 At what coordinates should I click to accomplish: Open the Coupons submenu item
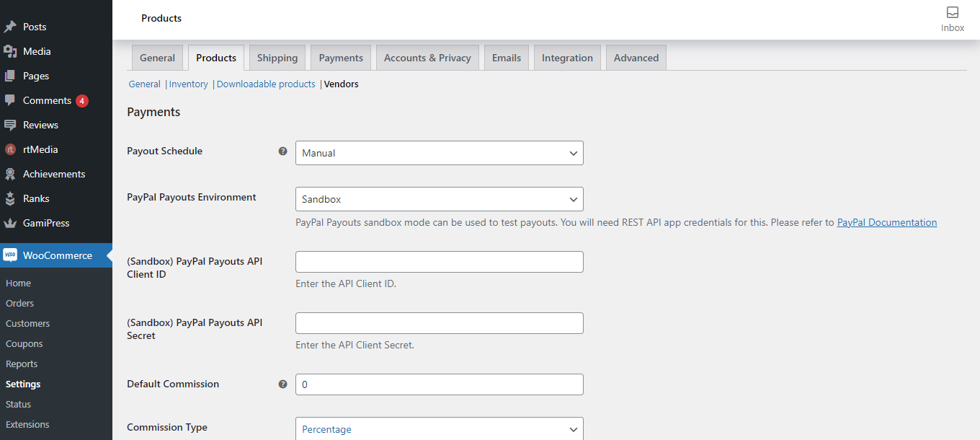[x=24, y=344]
